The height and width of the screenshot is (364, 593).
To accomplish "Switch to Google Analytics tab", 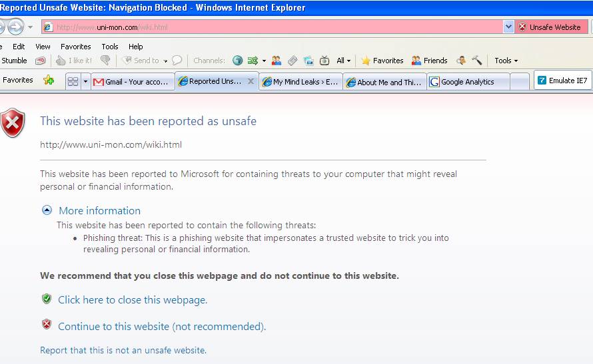I will 468,82.
